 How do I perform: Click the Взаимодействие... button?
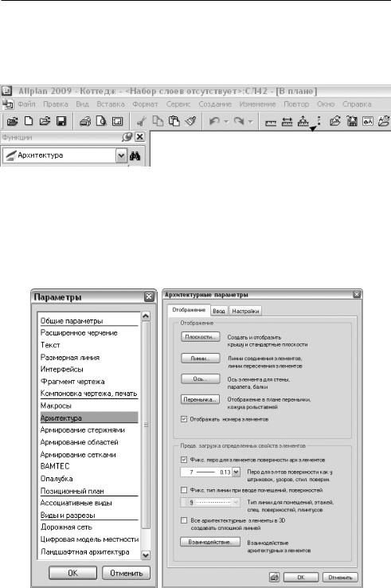210,542
